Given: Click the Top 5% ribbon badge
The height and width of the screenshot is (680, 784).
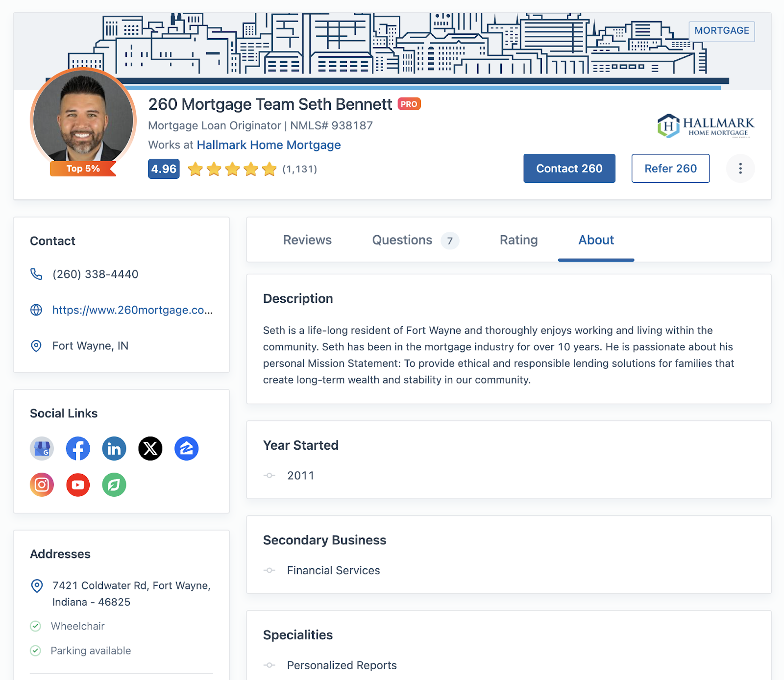Looking at the screenshot, I should (83, 169).
